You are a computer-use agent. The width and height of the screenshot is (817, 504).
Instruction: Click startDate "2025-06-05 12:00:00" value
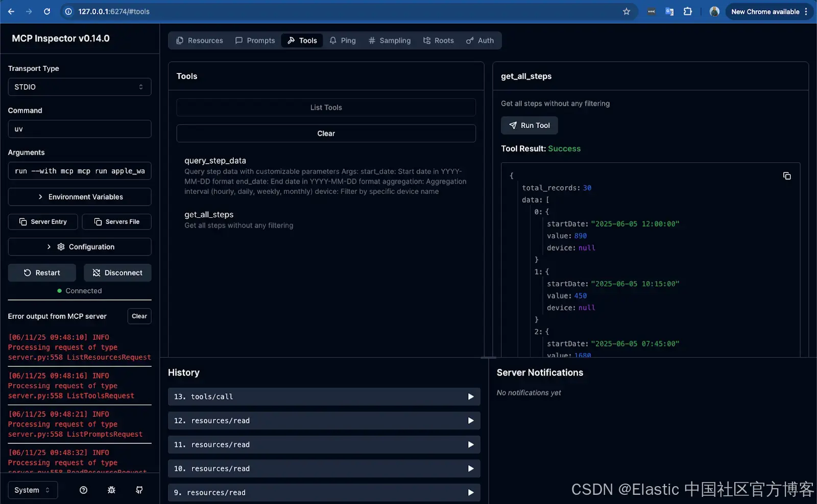coord(635,223)
